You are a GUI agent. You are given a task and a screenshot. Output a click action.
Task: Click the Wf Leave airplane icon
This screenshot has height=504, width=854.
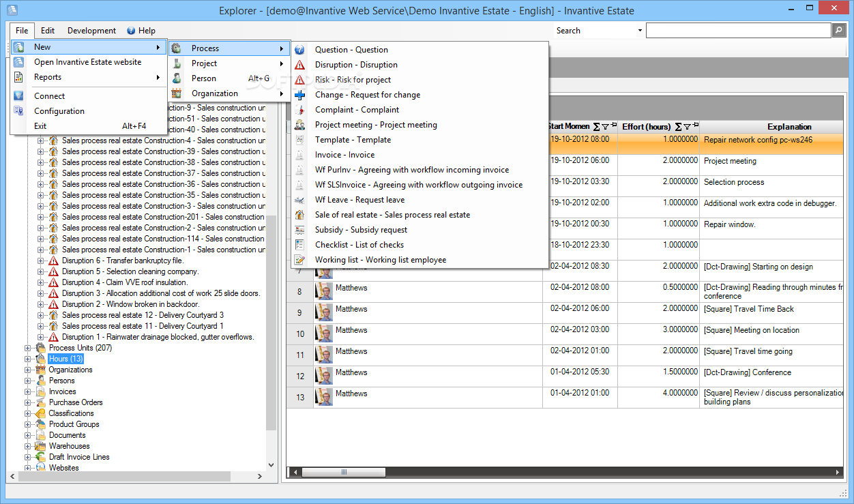(299, 200)
